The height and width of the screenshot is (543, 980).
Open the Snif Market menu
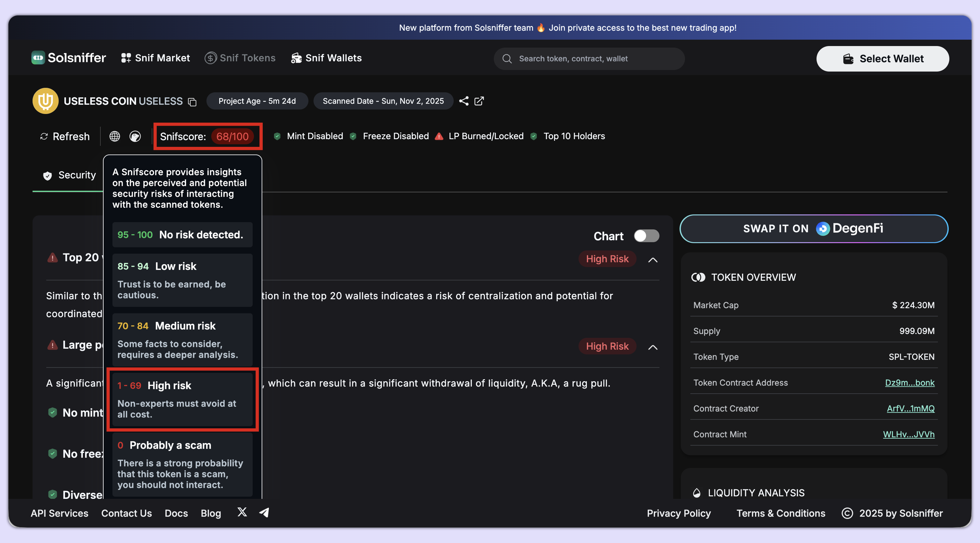155,58
